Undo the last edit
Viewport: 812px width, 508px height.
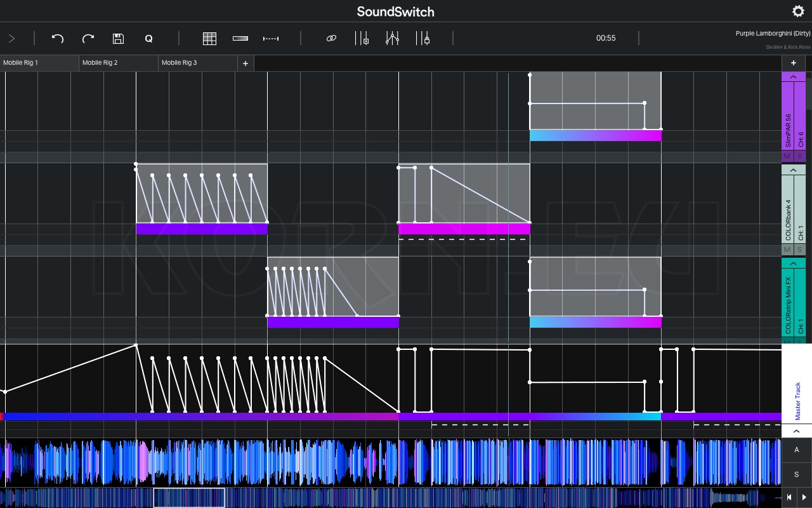(x=57, y=38)
